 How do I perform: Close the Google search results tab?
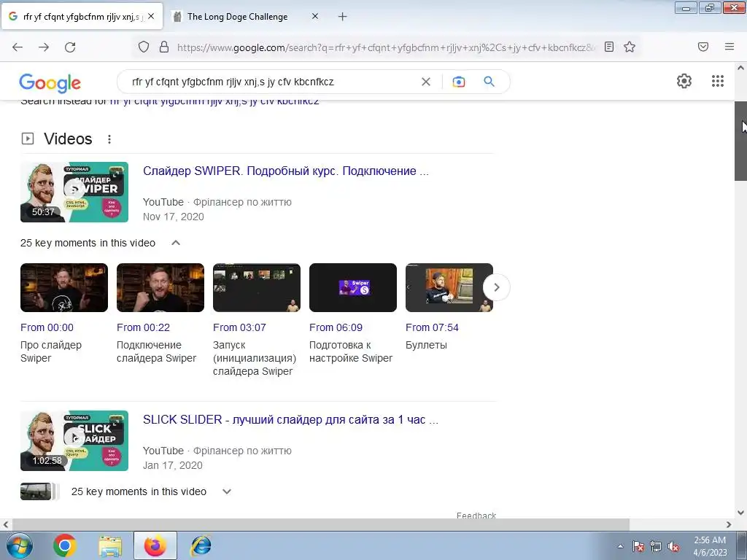tap(151, 16)
